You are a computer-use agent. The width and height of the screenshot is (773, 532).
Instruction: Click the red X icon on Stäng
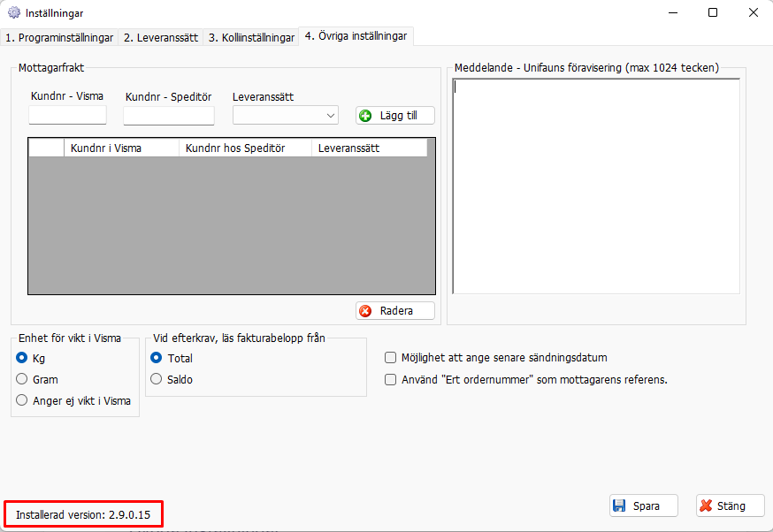click(x=706, y=505)
